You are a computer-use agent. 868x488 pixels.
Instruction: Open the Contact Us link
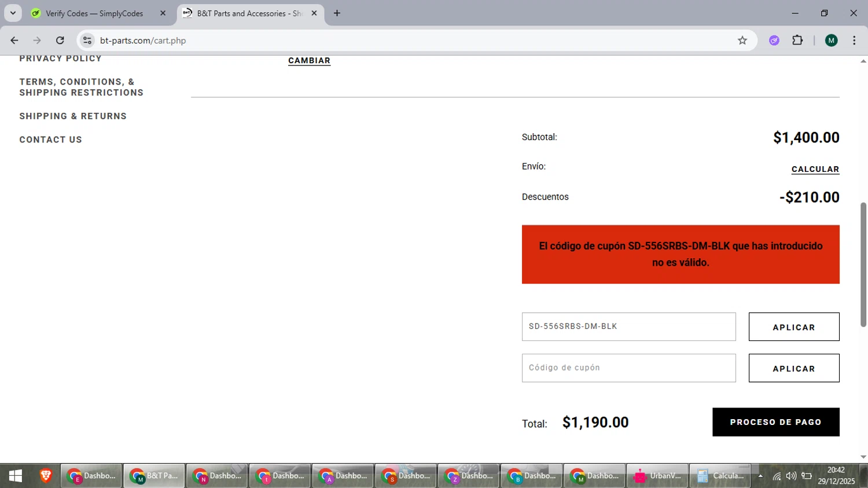click(x=50, y=140)
